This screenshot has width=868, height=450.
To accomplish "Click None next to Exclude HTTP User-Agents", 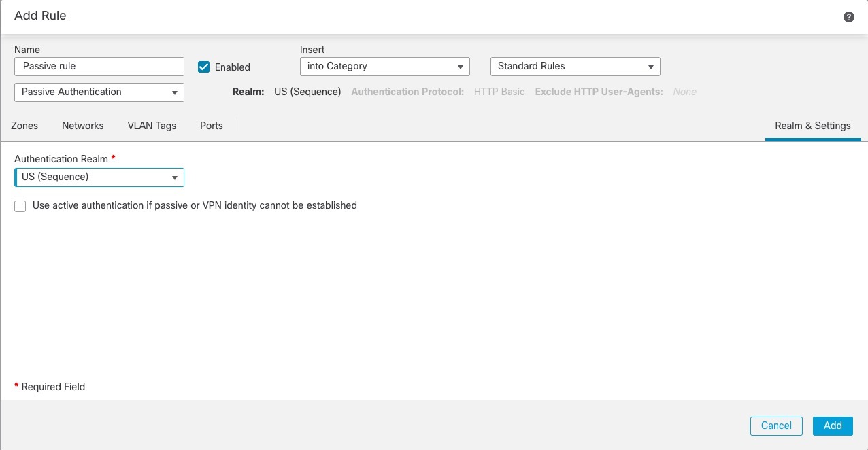I will 684,92.
